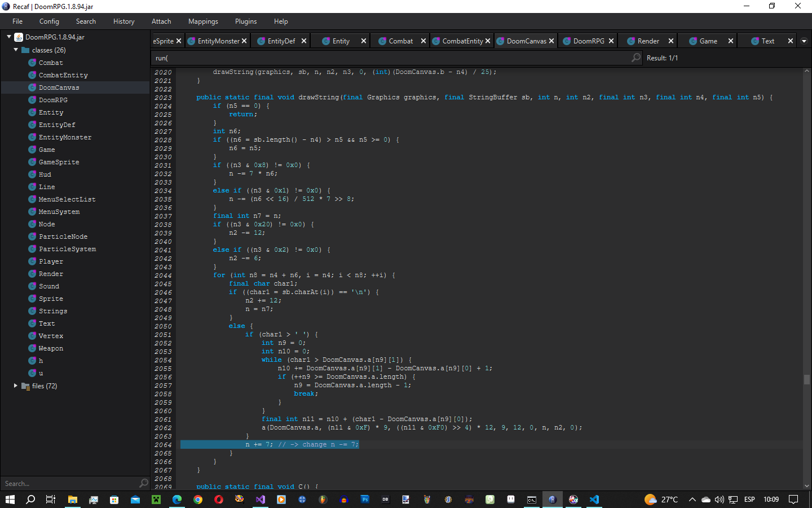Select the DoomRPG class in tree
Image resolution: width=812 pixels, height=508 pixels.
point(53,100)
